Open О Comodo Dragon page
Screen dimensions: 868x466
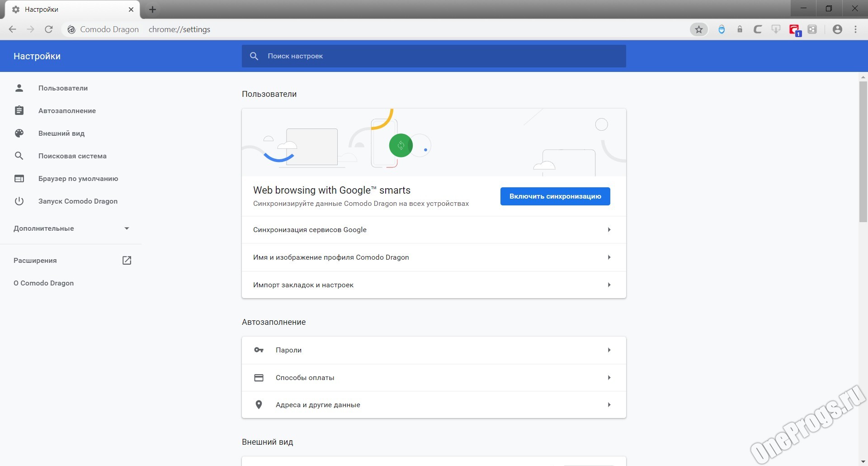(43, 283)
